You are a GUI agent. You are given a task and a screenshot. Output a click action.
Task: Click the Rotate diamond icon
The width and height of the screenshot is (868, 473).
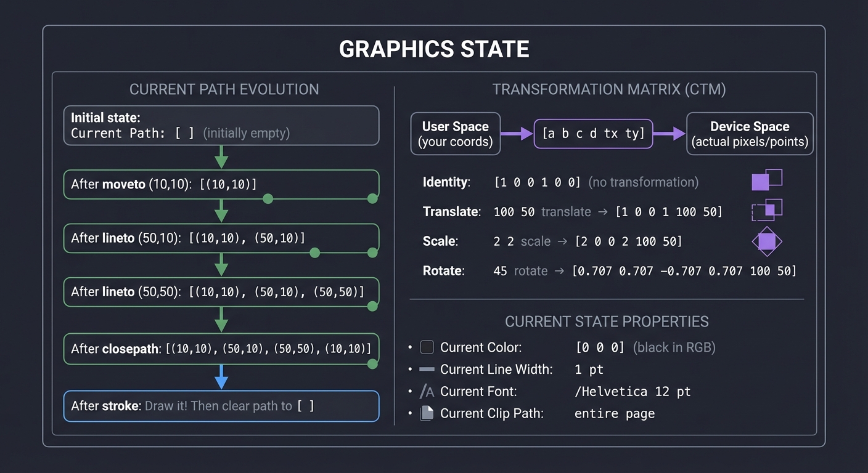click(x=766, y=241)
